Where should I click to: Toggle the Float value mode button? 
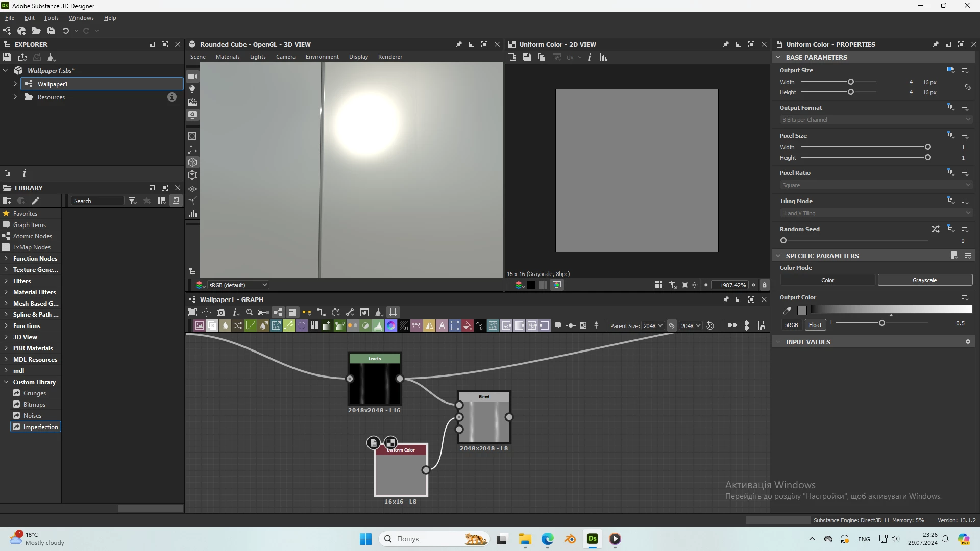pos(815,325)
